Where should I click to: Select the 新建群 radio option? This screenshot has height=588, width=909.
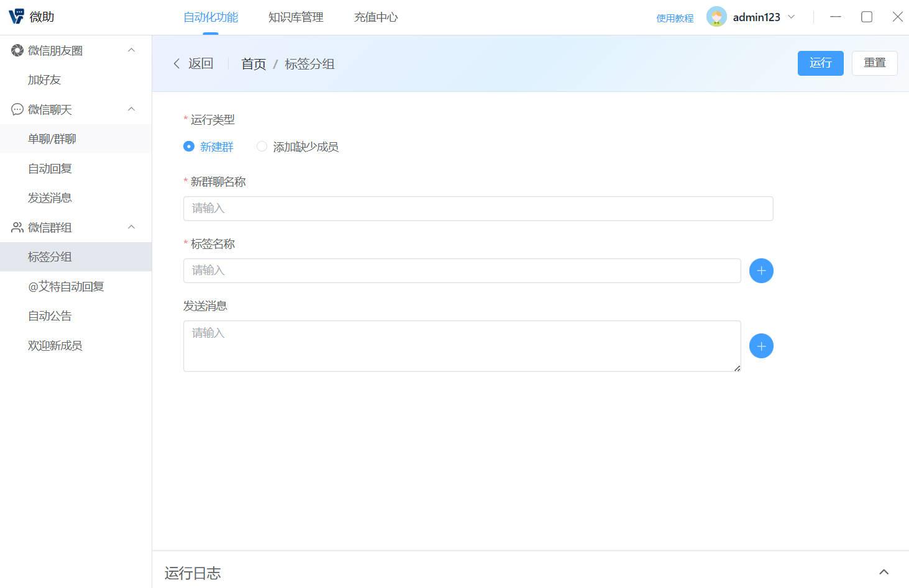tap(188, 147)
